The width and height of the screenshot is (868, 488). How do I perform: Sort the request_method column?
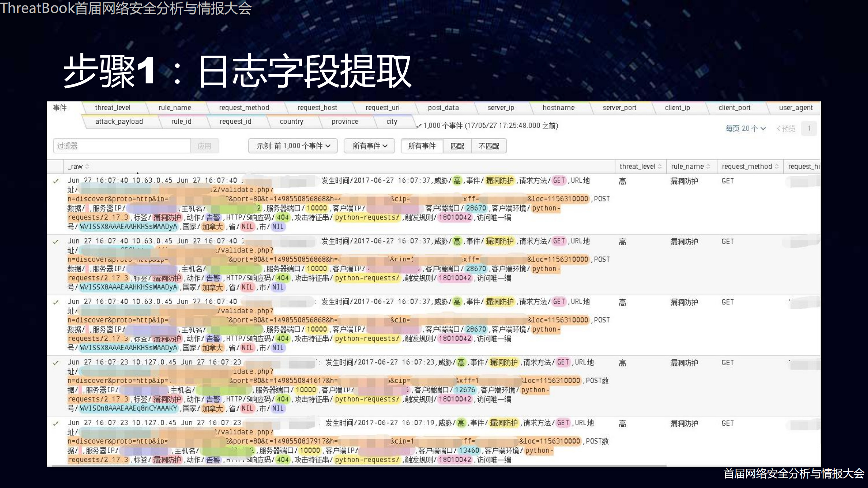[x=778, y=167]
